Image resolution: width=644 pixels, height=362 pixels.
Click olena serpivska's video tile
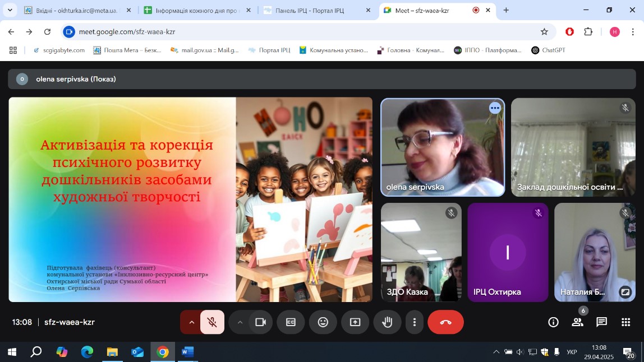(x=442, y=147)
